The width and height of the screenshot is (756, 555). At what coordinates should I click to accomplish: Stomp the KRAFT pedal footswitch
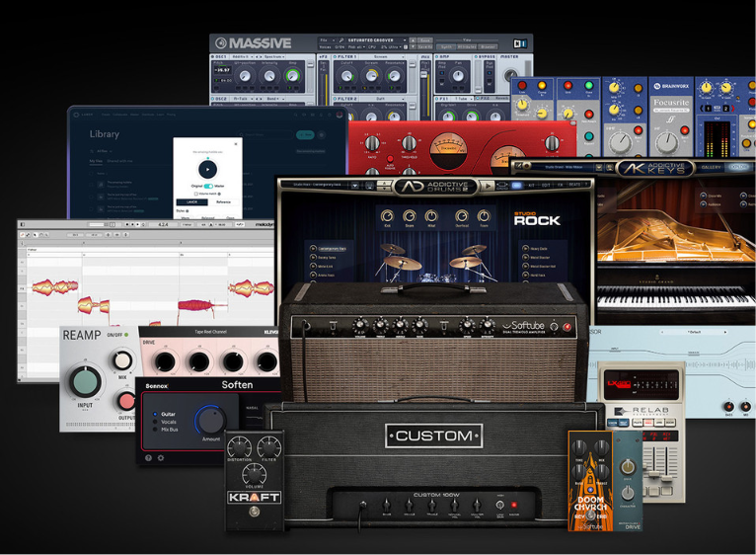(254, 512)
